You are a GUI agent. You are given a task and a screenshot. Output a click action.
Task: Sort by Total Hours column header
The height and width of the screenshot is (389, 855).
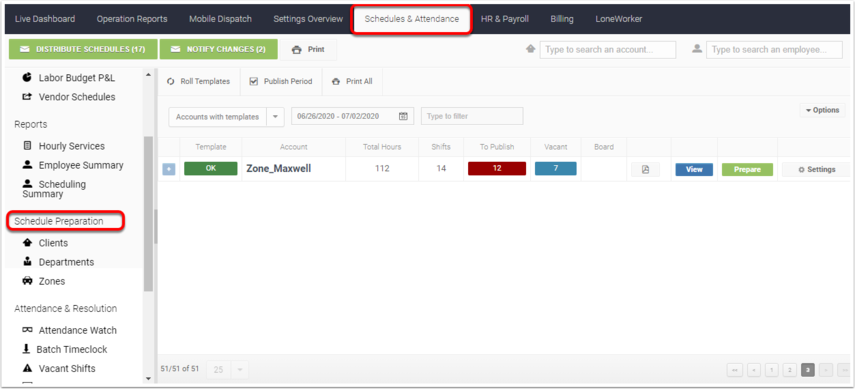point(382,147)
